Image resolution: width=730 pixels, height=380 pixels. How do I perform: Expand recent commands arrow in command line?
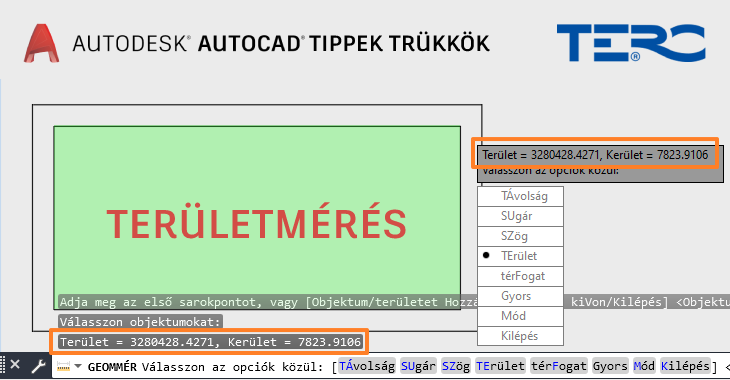pos(78,366)
